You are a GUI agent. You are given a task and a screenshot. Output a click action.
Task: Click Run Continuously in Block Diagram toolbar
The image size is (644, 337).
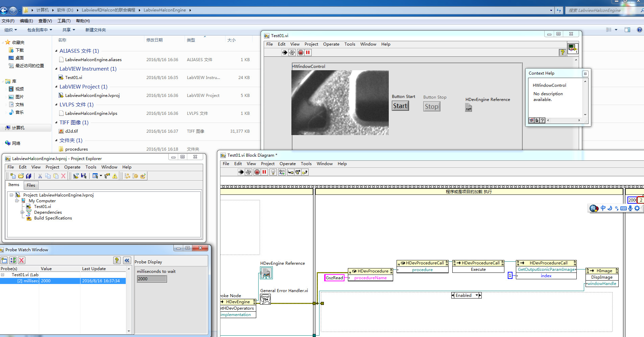point(248,172)
